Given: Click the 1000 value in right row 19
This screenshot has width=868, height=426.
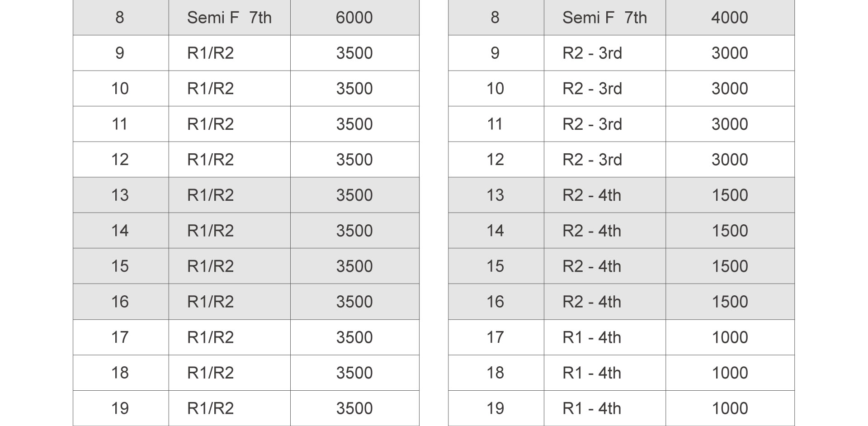Looking at the screenshot, I should pyautogui.click(x=730, y=408).
